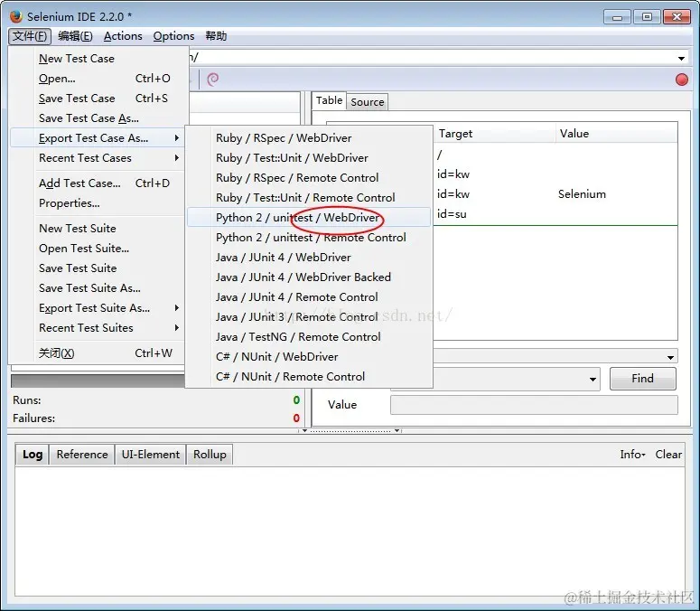Open the 帮助 menu

click(x=216, y=36)
